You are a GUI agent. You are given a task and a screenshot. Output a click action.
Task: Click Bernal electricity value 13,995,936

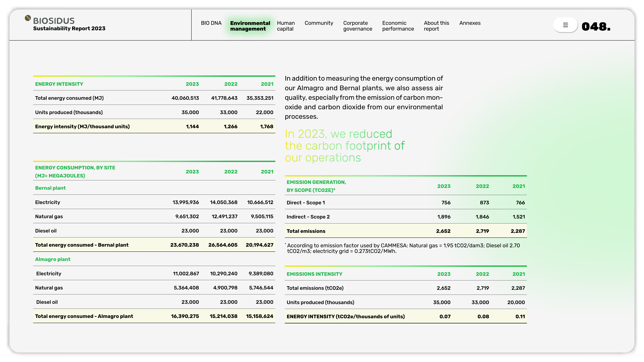185,202
